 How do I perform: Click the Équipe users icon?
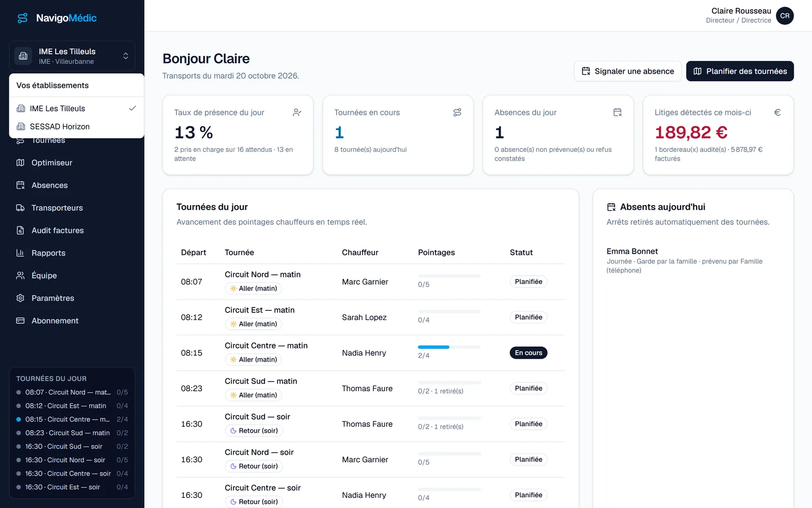point(20,275)
